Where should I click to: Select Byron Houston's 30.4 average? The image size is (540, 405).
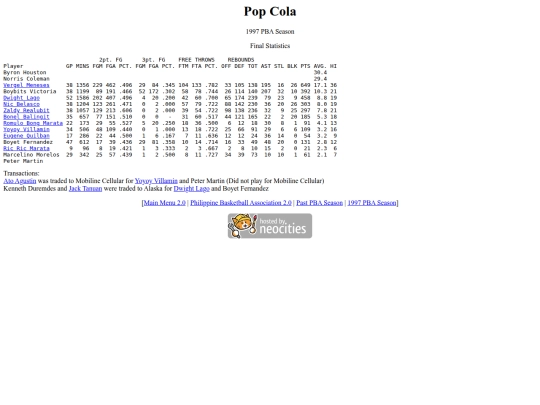[x=320, y=72]
